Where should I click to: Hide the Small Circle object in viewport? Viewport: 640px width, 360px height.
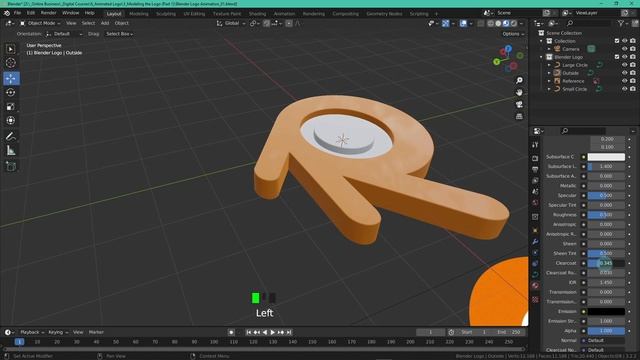coord(624,89)
